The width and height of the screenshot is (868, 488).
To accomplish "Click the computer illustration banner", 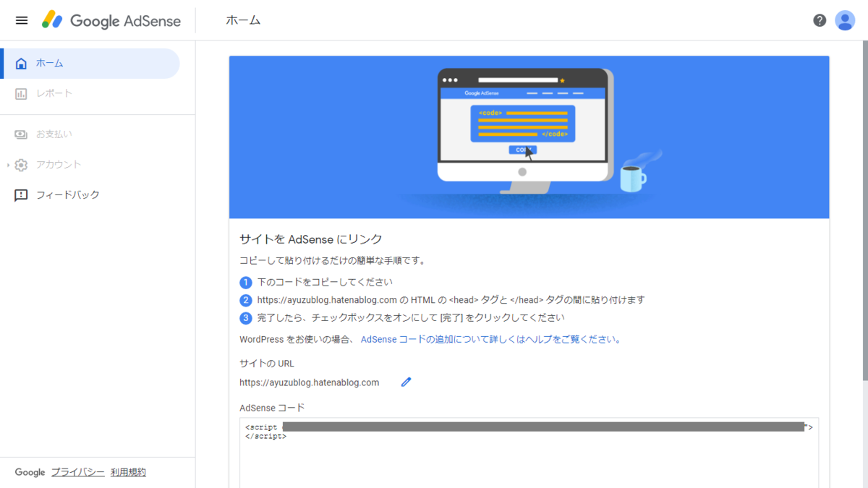I will [x=529, y=137].
